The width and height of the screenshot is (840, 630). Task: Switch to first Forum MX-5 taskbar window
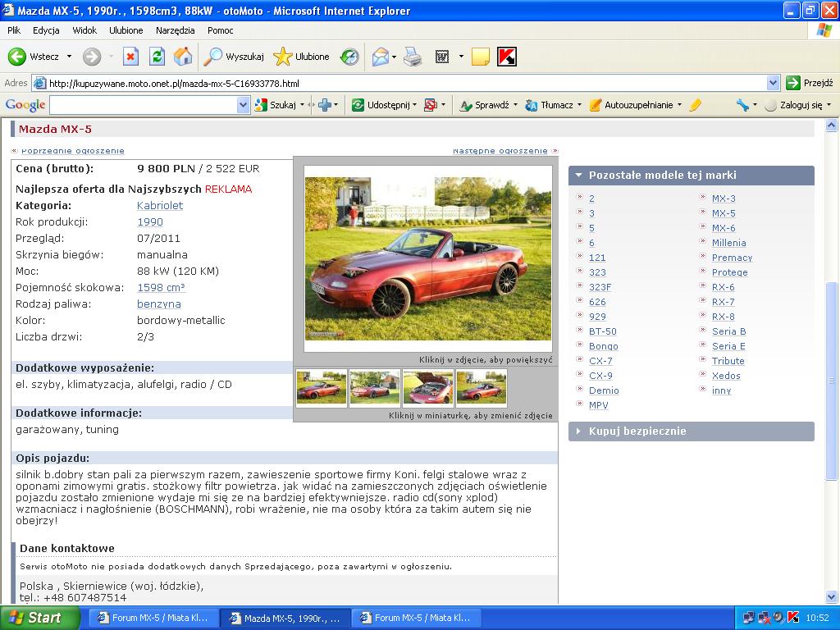click(x=153, y=618)
